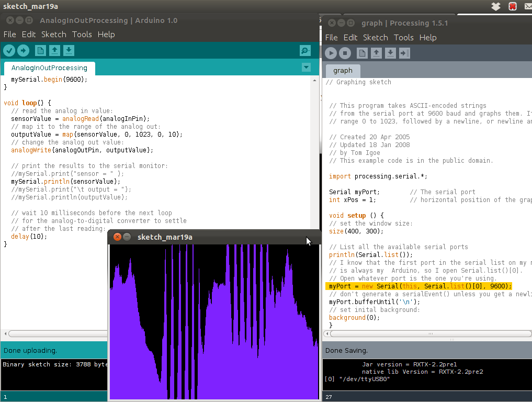
Task: Select the AnalogInOutProcessing tab
Action: [49, 68]
